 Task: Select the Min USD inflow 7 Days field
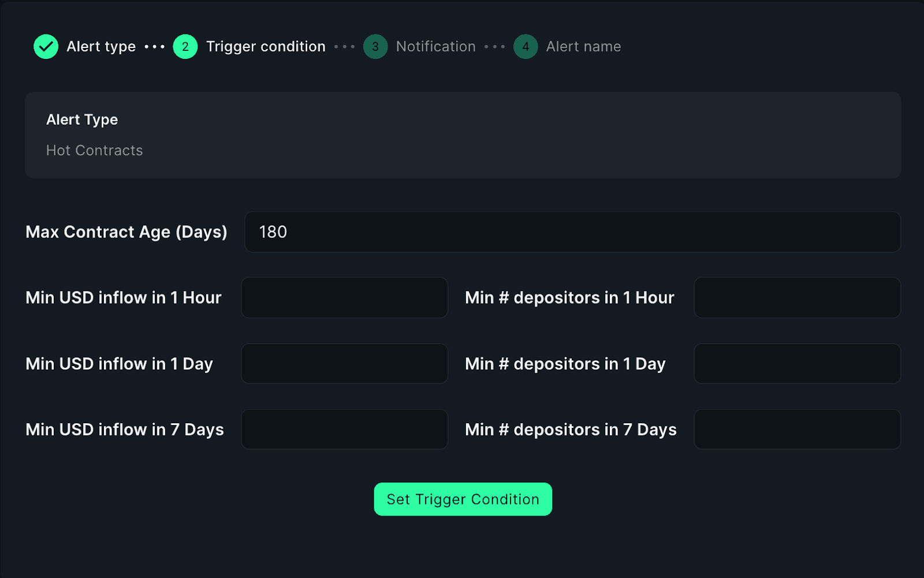344,430
